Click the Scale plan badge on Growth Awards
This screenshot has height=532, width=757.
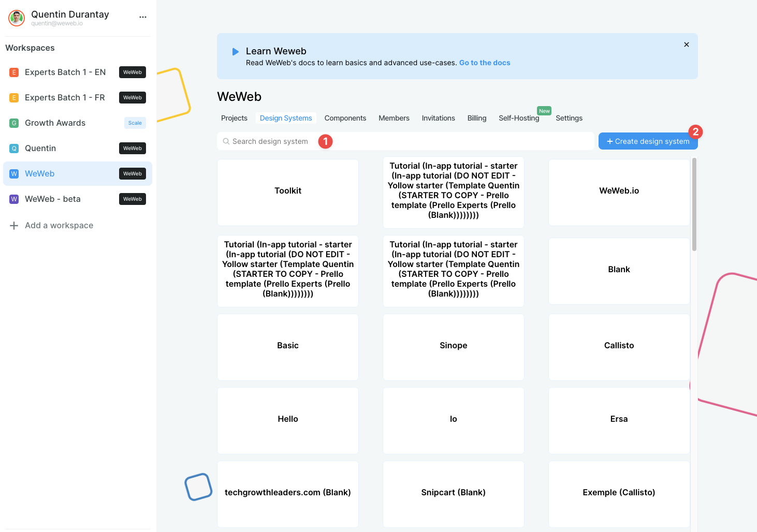[x=135, y=123]
